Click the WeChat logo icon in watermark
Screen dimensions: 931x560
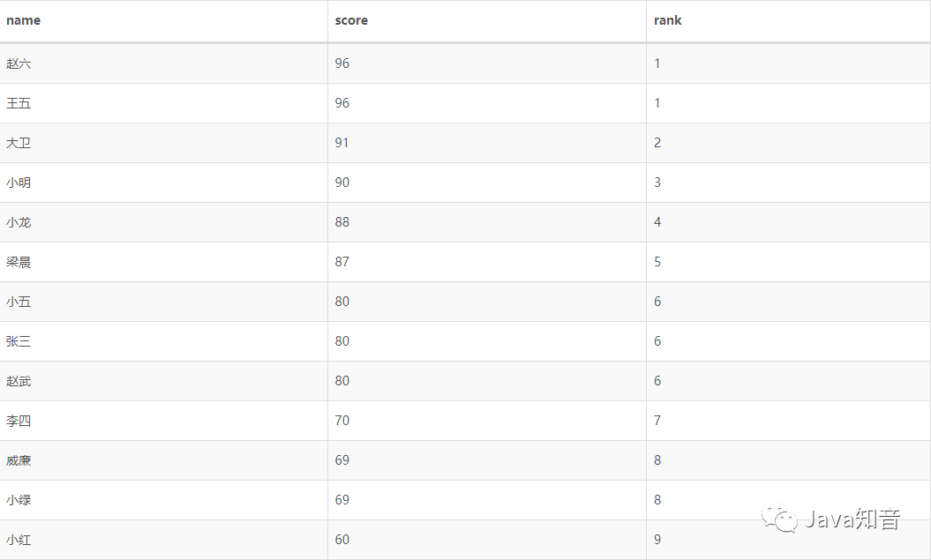(779, 518)
